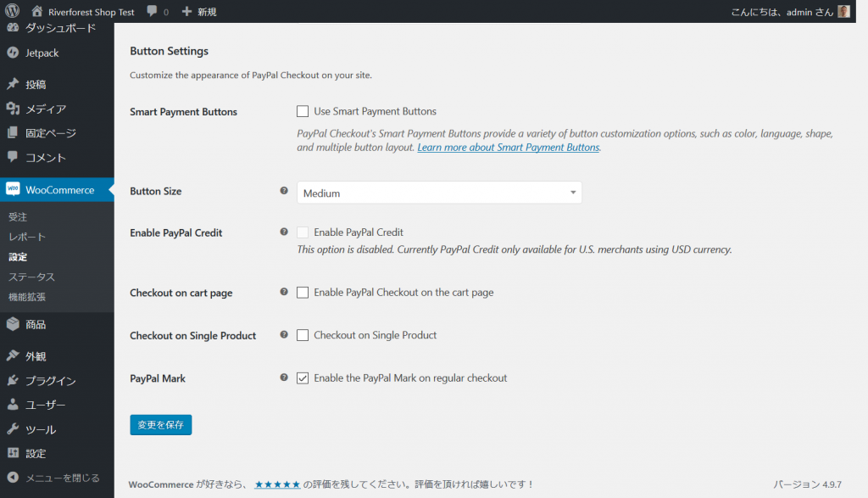
Task: Click the five-star rating link in the footer
Action: click(x=277, y=484)
